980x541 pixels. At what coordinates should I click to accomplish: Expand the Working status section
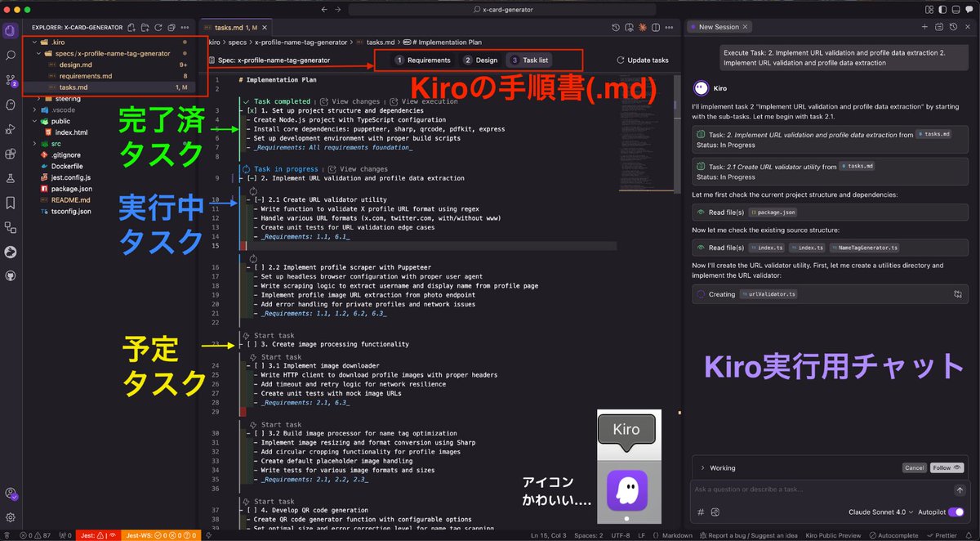[702, 468]
